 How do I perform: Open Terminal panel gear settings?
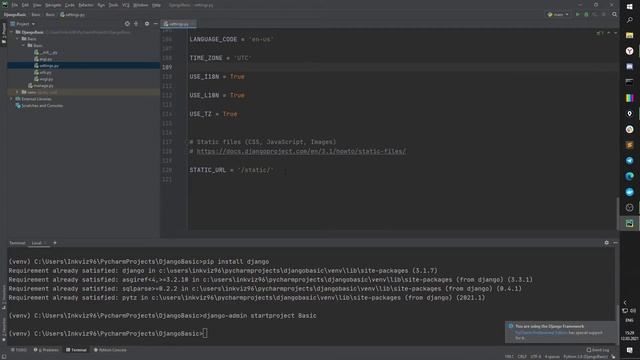coord(607,243)
